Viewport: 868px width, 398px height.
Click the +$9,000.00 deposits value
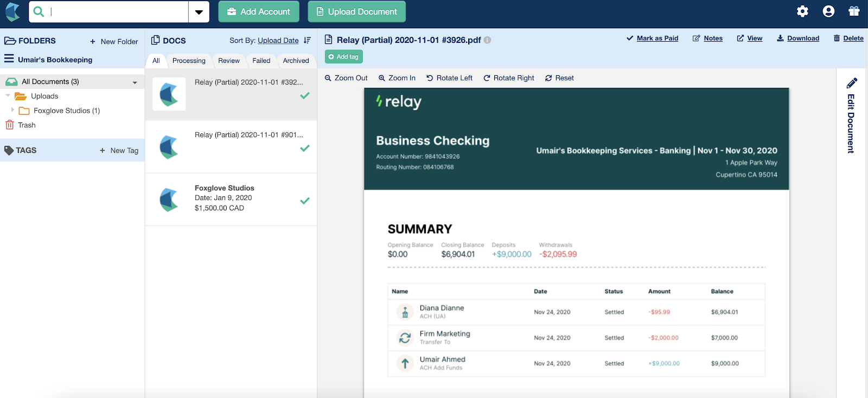click(512, 254)
